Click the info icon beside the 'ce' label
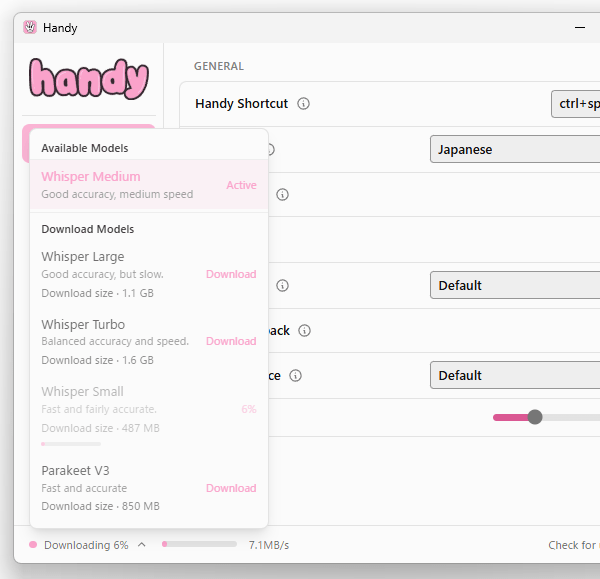Image resolution: width=600 pixels, height=579 pixels. coord(295,376)
